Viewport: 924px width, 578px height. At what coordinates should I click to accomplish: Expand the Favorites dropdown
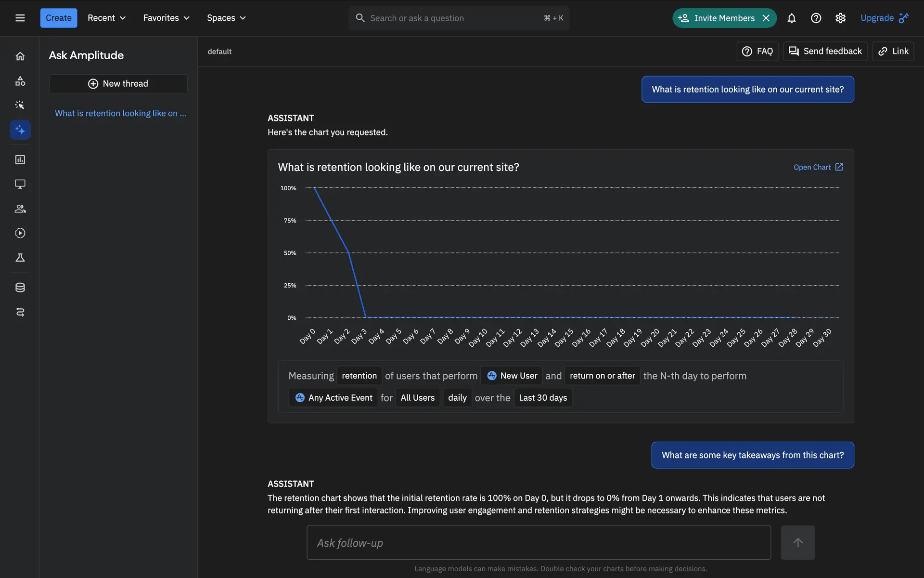166,18
